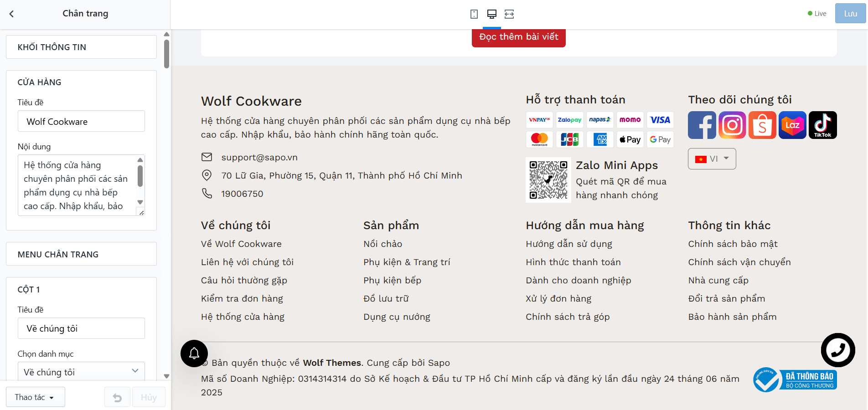
Task: Open the Liên hệ với chúng tôi link
Action: [247, 262]
